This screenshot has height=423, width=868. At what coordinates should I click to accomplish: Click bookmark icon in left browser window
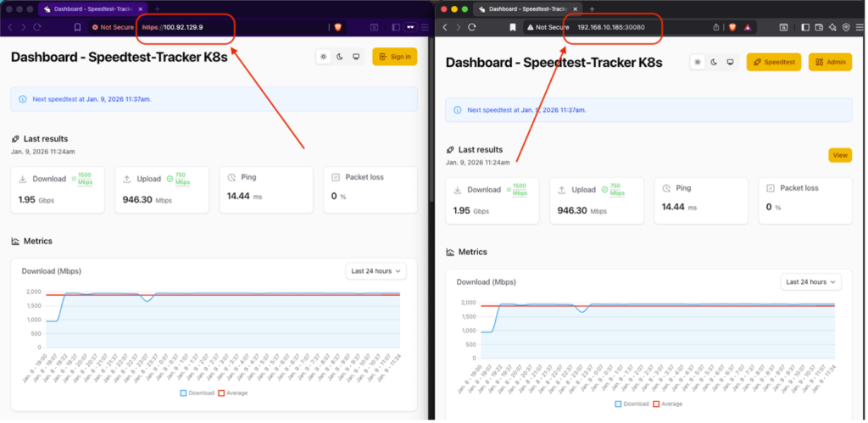point(77,27)
